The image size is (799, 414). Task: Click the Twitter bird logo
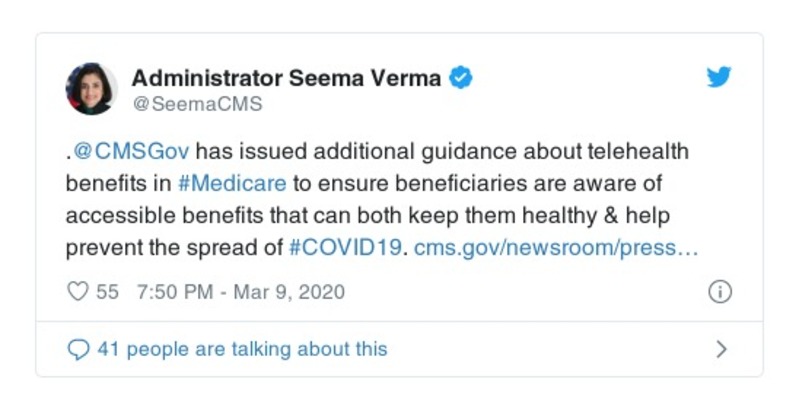[719, 78]
